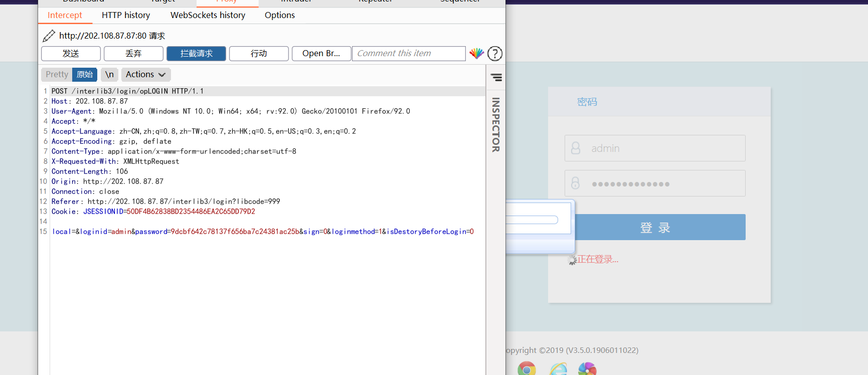Click the password field on the login page
This screenshot has height=375, width=868.
(655, 183)
